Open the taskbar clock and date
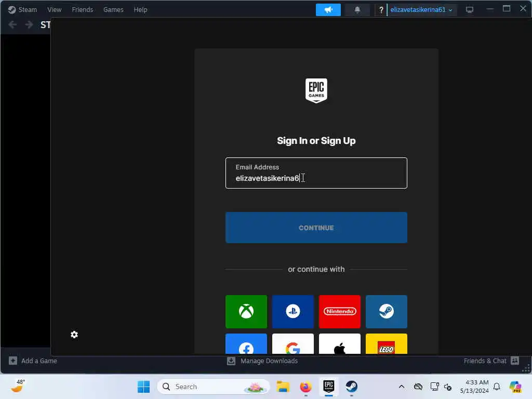The image size is (532, 399). pyautogui.click(x=474, y=387)
